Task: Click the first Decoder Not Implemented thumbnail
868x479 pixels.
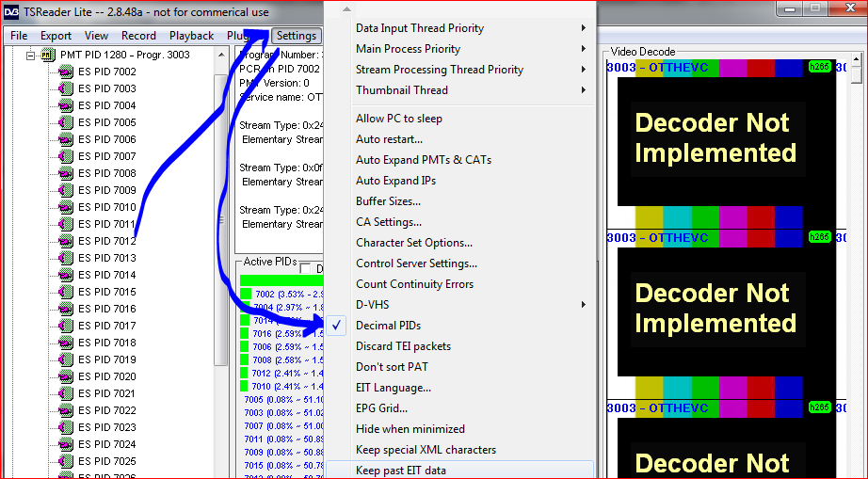Action: coord(715,138)
